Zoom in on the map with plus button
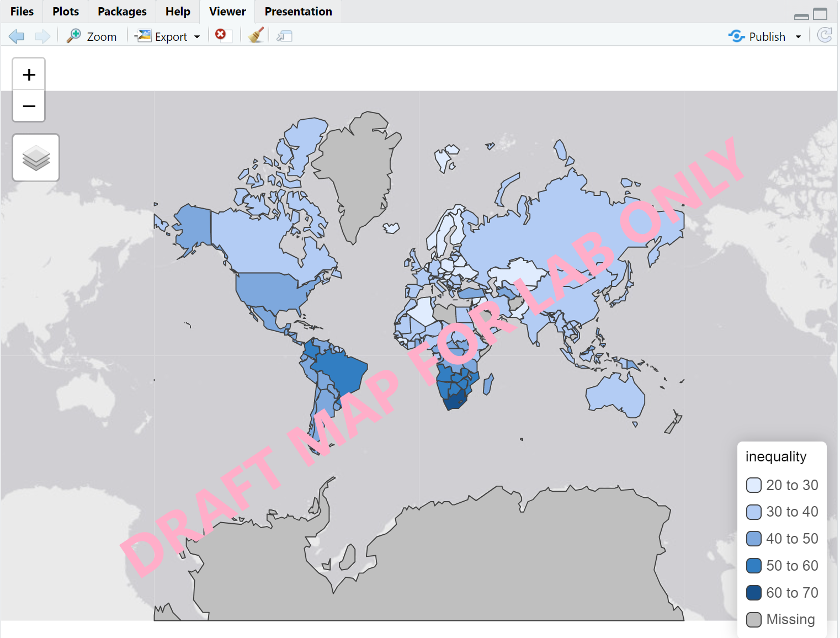Screen dimensions: 840x638 pyautogui.click(x=29, y=75)
